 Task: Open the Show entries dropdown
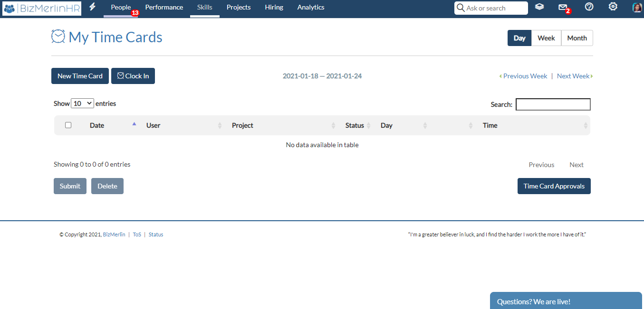(x=82, y=103)
